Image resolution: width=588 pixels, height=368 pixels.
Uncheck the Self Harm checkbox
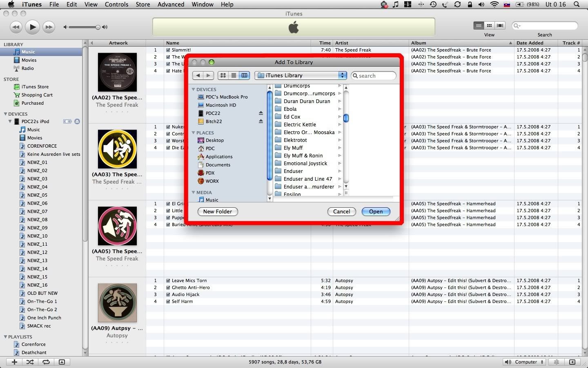coord(168,301)
